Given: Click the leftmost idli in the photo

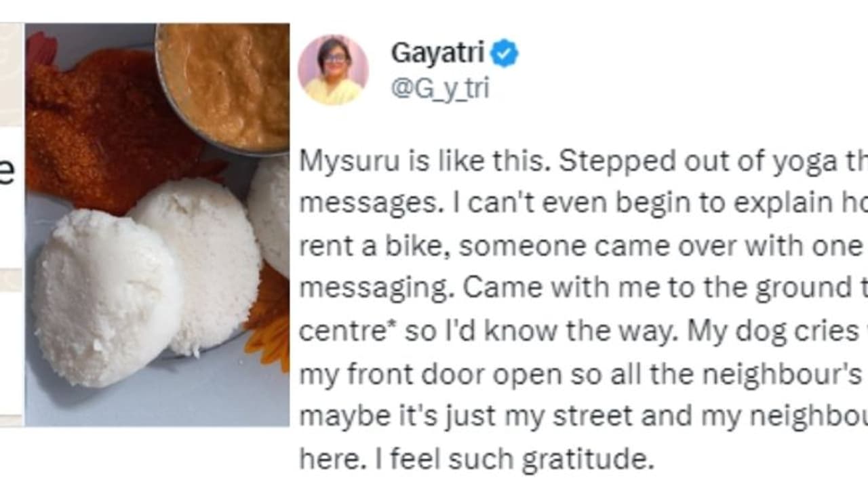Looking at the screenshot, I should (x=106, y=298).
